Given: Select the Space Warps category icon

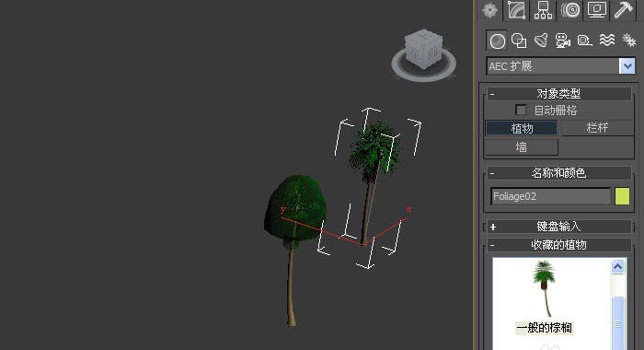Looking at the screenshot, I should (x=607, y=40).
